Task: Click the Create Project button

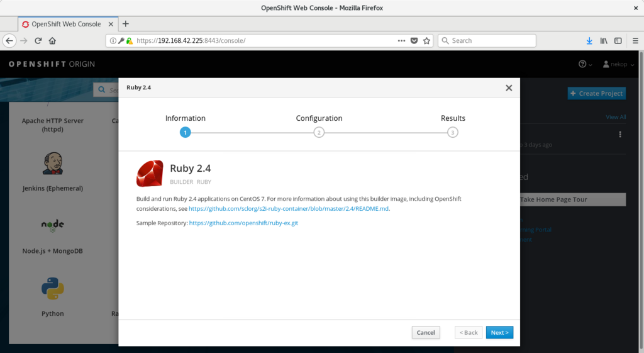Action: click(597, 93)
